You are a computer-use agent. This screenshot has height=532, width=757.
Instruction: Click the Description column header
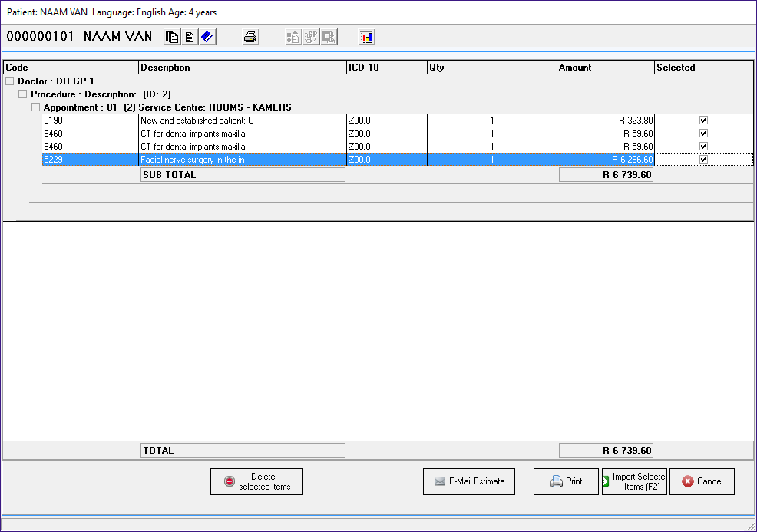click(243, 68)
